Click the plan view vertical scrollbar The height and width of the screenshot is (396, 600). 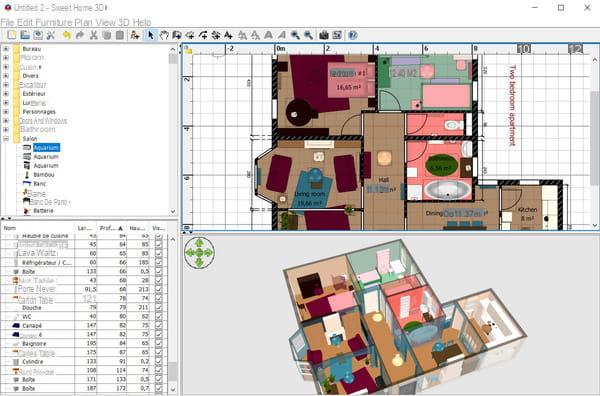(595, 142)
